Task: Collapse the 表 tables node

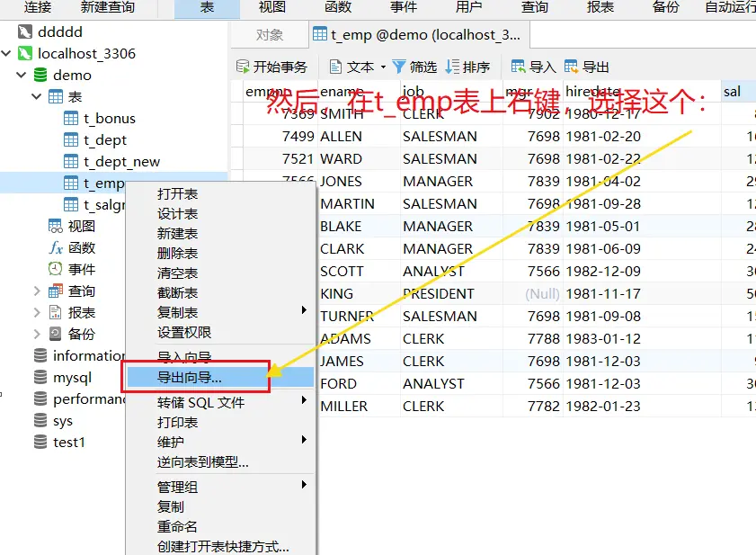Action: point(37,96)
